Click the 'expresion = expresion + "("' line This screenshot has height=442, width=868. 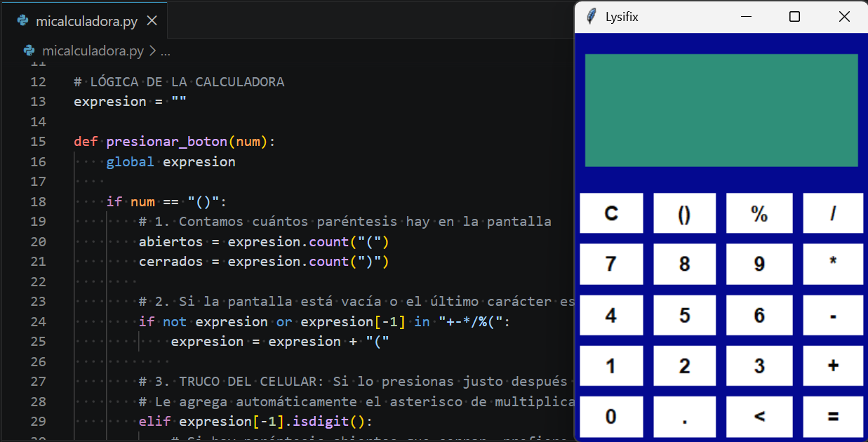pyautogui.click(x=280, y=342)
